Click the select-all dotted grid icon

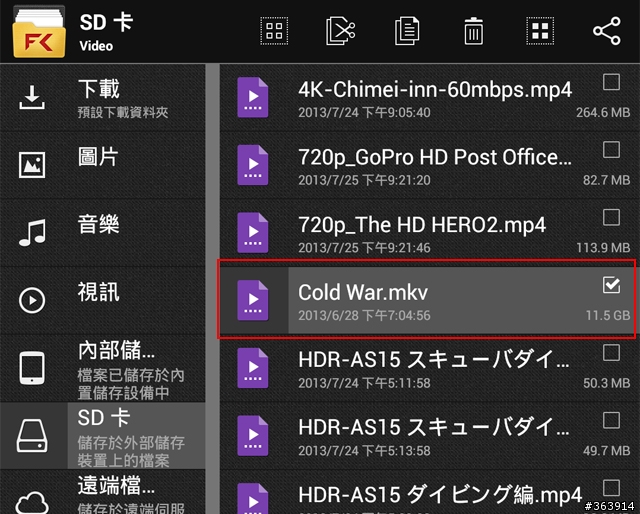point(274,31)
